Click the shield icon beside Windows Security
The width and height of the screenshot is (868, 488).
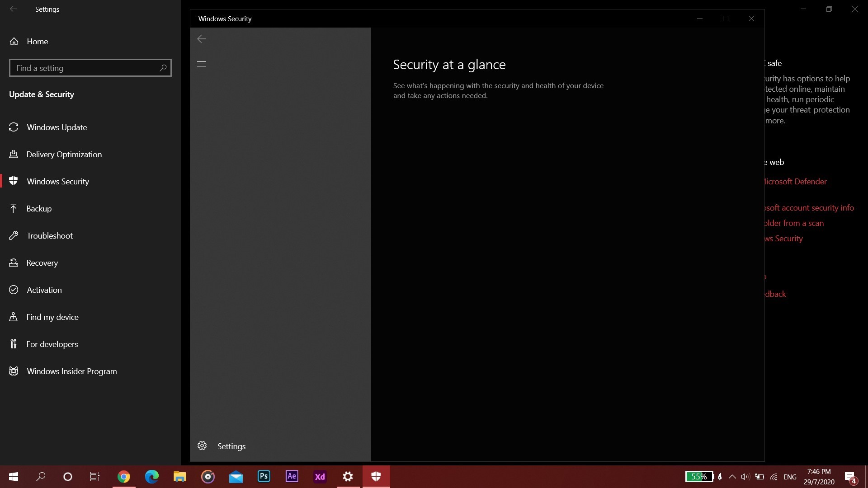coord(14,181)
